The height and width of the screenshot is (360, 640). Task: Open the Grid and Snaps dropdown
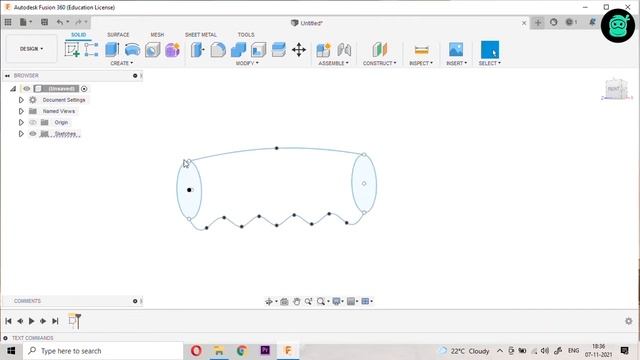(352, 302)
